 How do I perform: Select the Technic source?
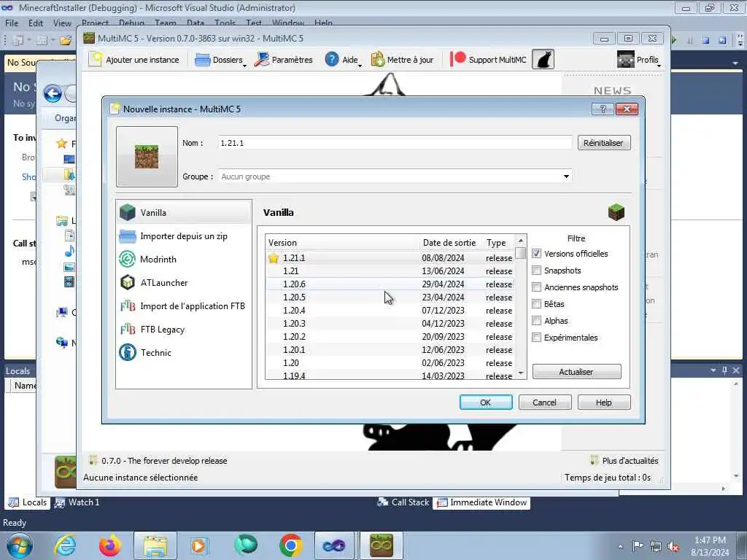[183, 352]
